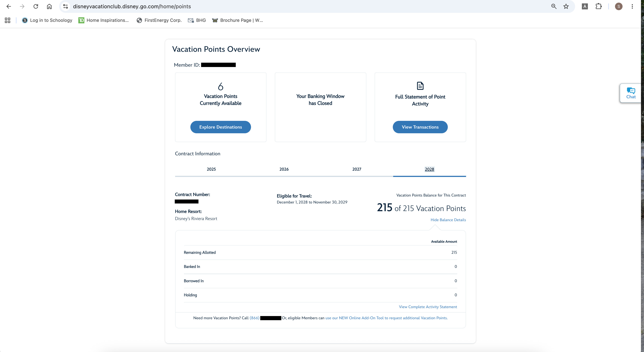
Task: Click the Vacation Points Overview heading
Action: click(x=216, y=49)
